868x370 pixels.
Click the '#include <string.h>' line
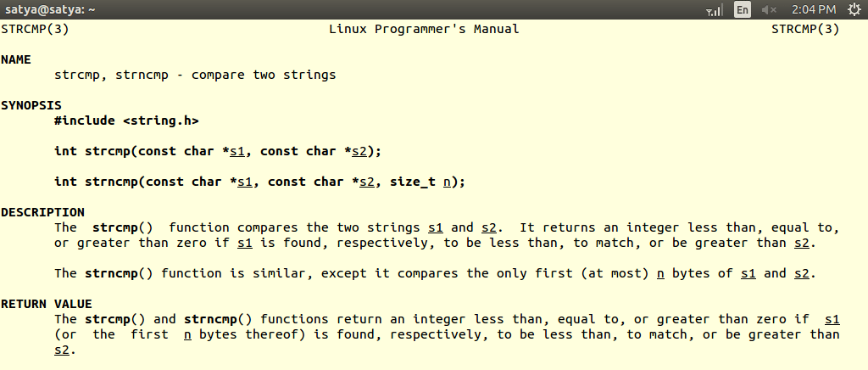coord(127,121)
